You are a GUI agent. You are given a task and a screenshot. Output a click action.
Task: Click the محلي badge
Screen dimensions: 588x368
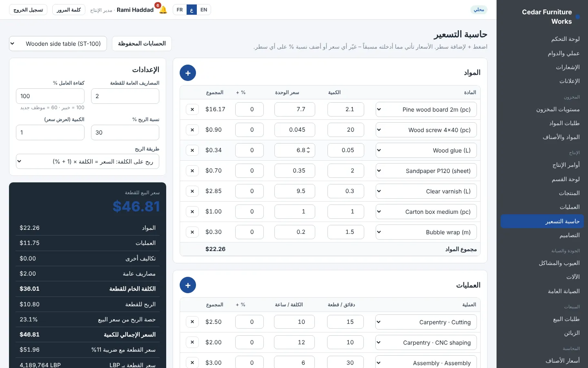point(479,10)
